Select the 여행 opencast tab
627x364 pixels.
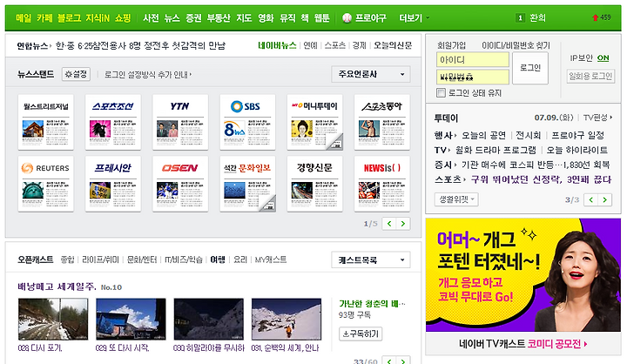pos(218,260)
